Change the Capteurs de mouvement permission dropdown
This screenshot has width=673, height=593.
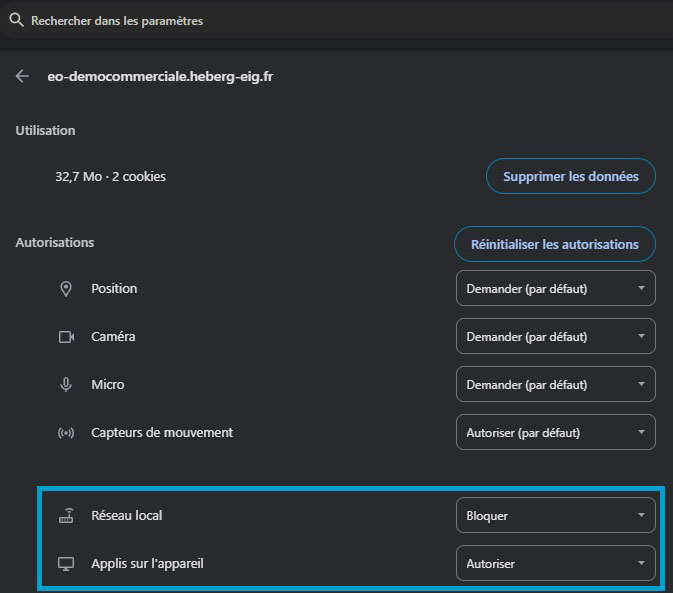tap(555, 433)
